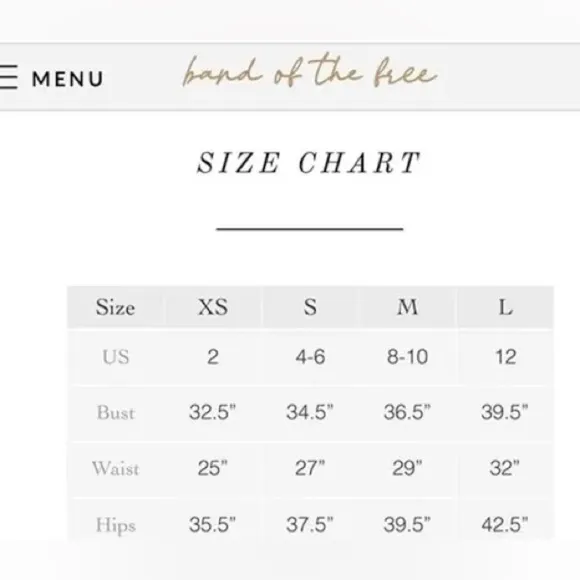This screenshot has height=580, width=580.
Task: Click the Hips row label
Action: click(116, 525)
